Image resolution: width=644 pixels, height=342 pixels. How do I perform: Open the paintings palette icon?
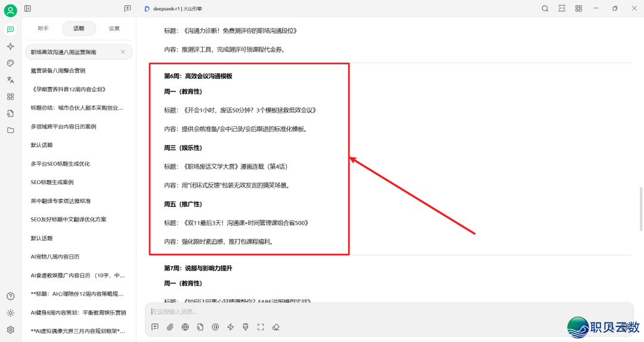pos(10,63)
